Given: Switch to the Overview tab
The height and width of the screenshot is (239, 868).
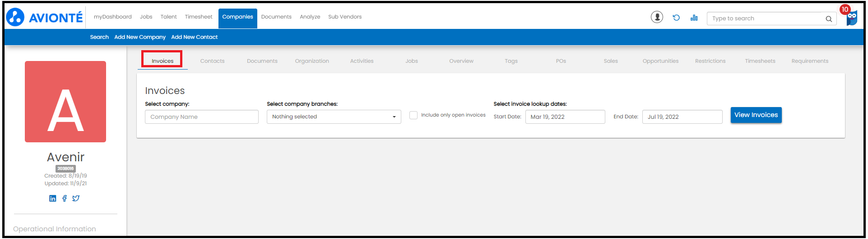Looking at the screenshot, I should (461, 61).
